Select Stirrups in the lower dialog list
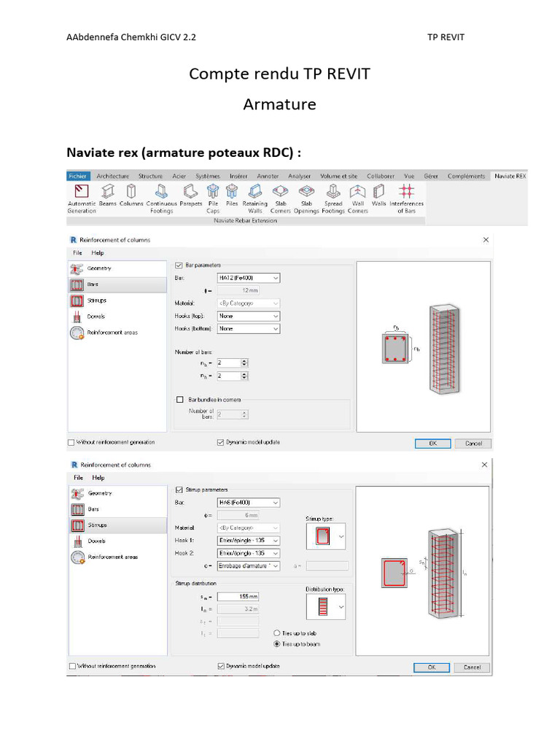The height and width of the screenshot is (747, 560). click(118, 525)
